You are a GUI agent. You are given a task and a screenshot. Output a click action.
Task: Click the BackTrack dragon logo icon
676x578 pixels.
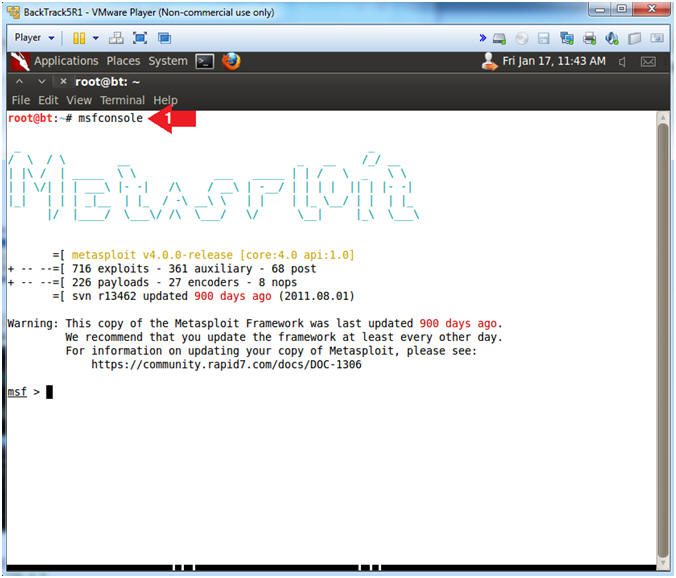click(x=20, y=61)
